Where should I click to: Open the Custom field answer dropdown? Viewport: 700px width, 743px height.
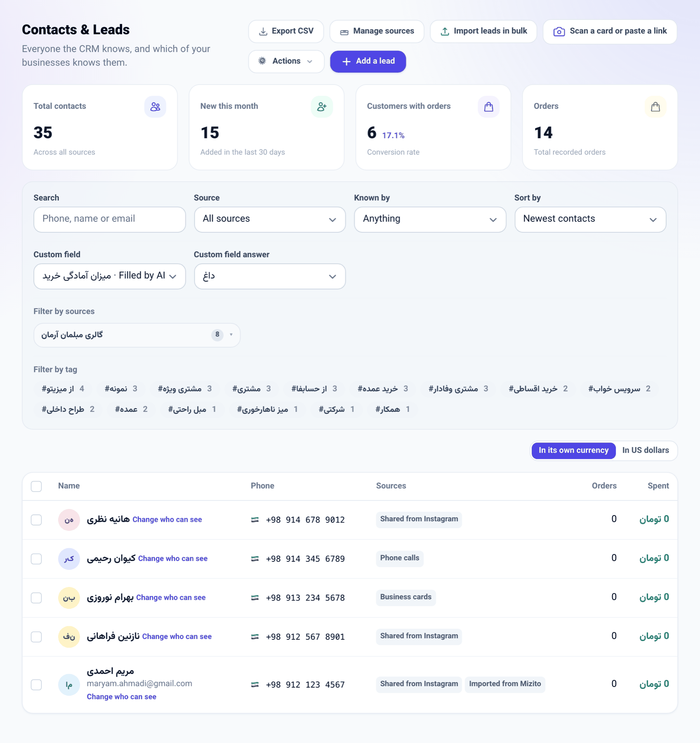click(270, 276)
